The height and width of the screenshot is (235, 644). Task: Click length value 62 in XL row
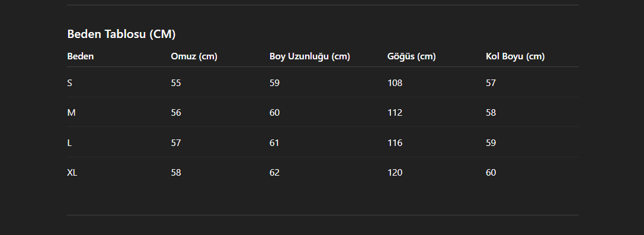(x=274, y=173)
